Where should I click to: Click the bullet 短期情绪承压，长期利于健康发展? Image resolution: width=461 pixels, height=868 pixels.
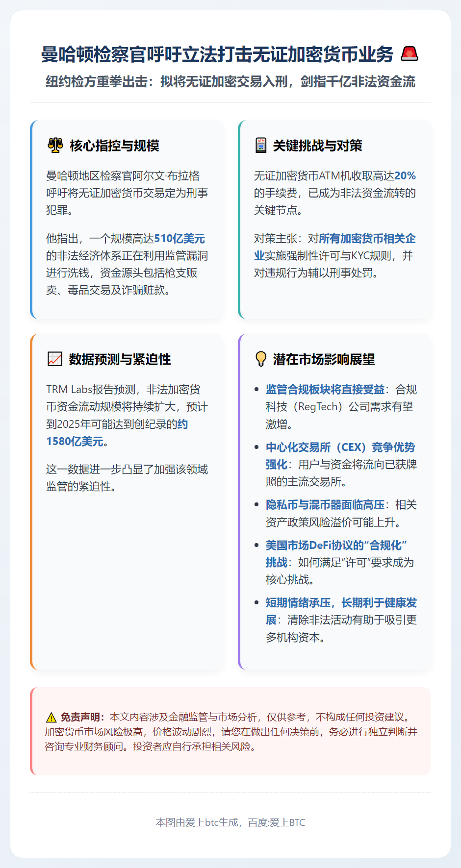click(x=341, y=611)
